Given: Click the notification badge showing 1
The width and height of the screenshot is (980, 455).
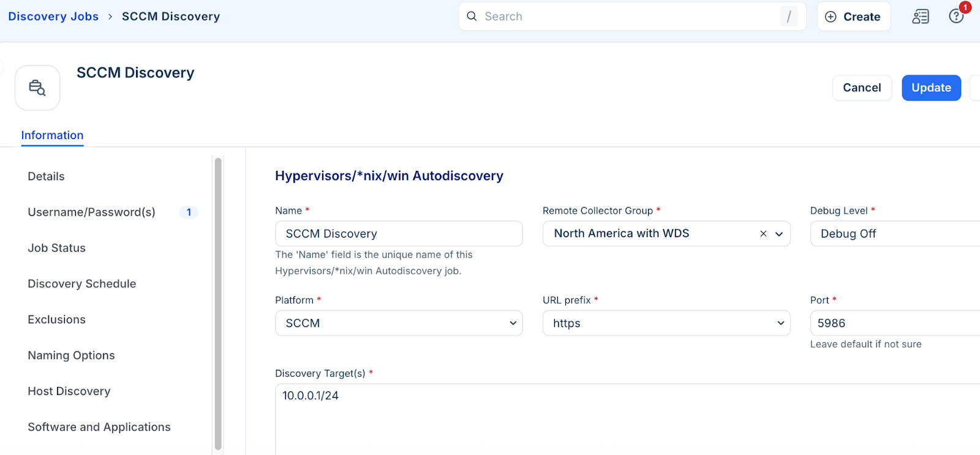Looking at the screenshot, I should click(965, 7).
